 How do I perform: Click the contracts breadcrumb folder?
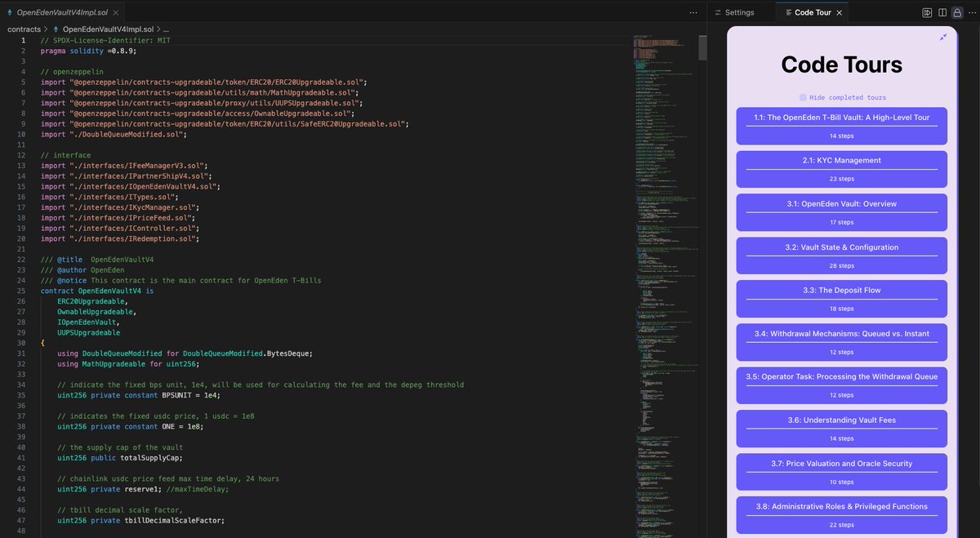[x=24, y=29]
